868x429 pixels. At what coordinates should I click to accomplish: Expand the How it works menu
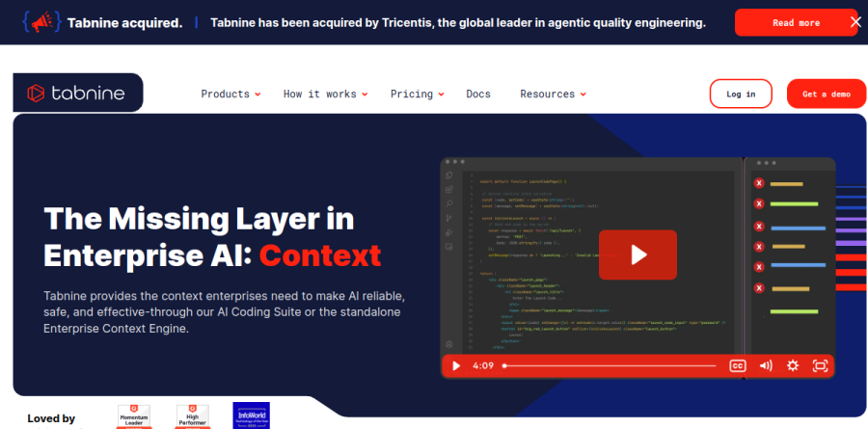point(326,94)
